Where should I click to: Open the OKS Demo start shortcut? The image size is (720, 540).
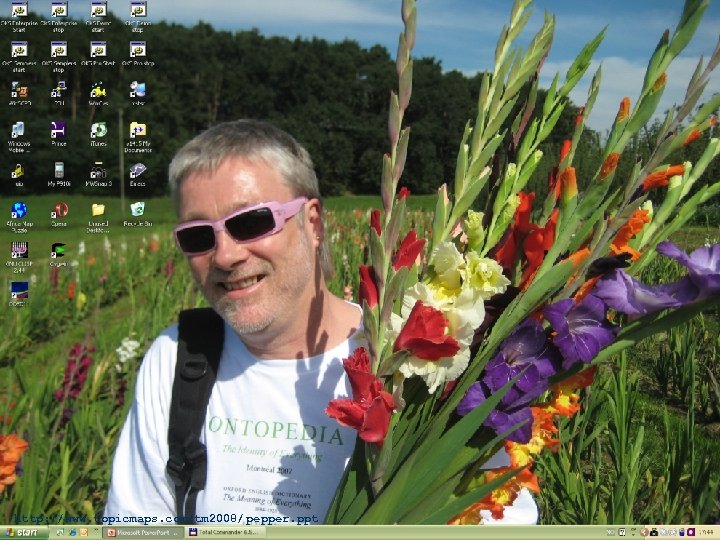tap(98, 17)
